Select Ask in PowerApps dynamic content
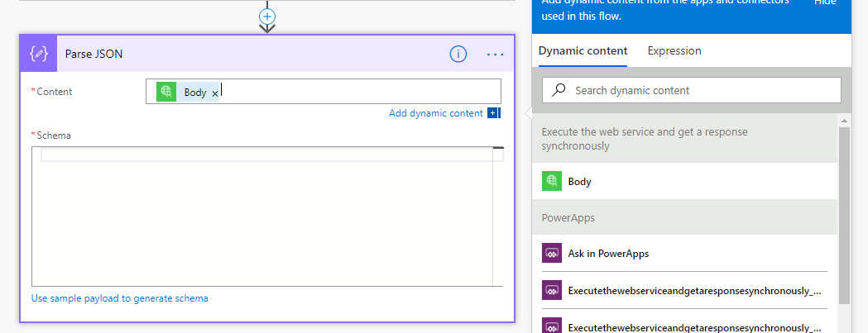The image size is (868, 333). pyautogui.click(x=607, y=254)
